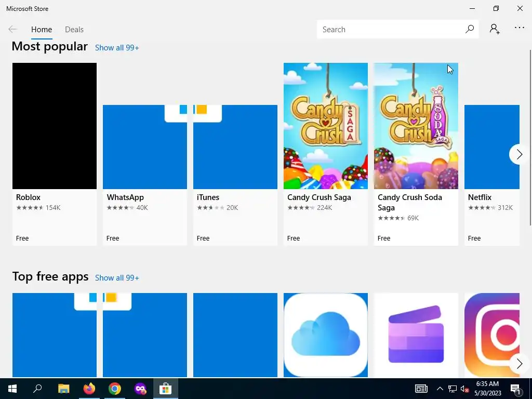532x399 pixels.
Task: Click the 154K rating for Roblox
Action: [x=53, y=208]
